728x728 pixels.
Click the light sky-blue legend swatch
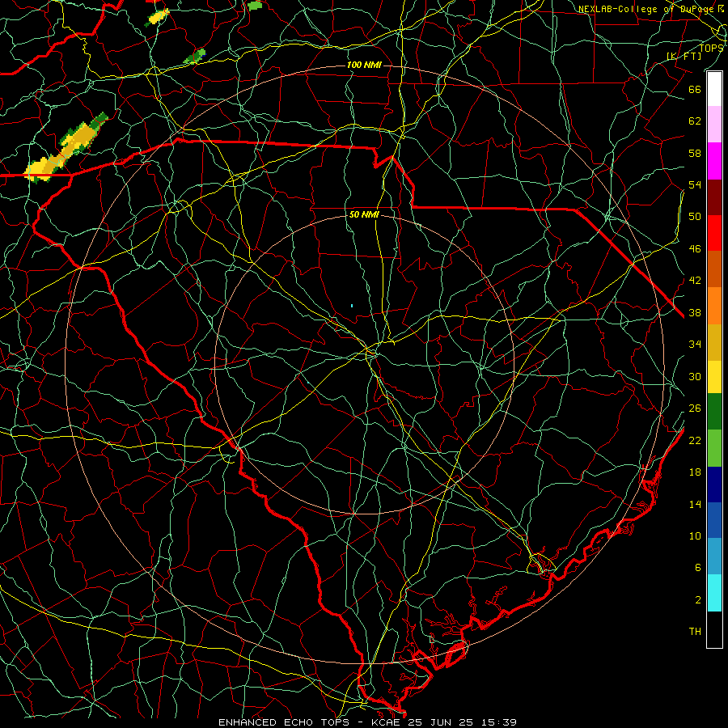click(714, 557)
